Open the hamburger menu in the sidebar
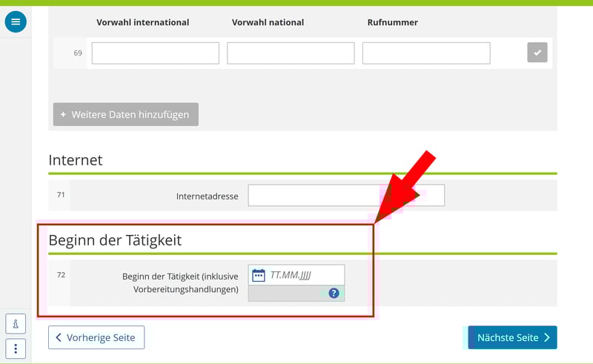 (x=16, y=21)
